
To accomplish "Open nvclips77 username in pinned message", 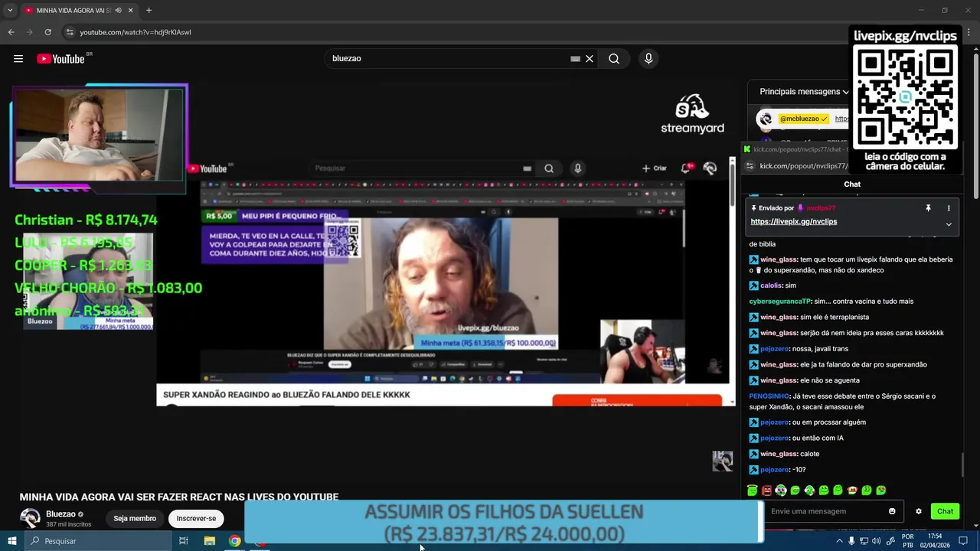I will click(x=821, y=208).
